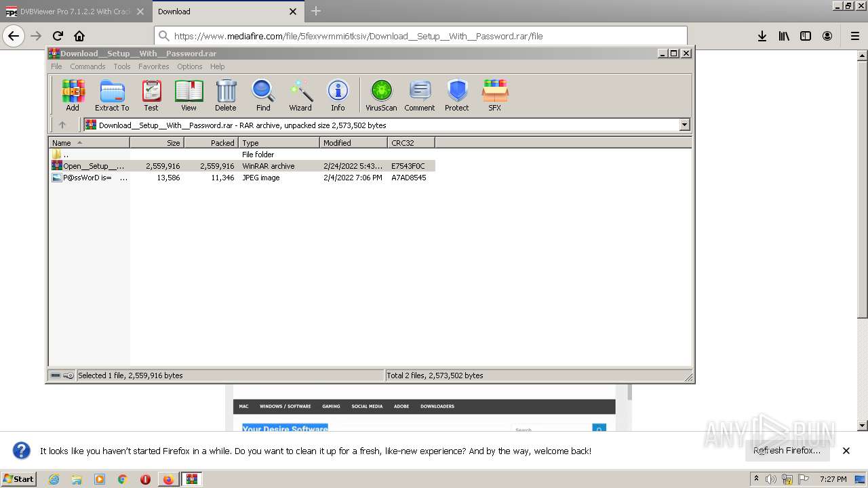Dismiss the Firefox notification bar

[x=846, y=450]
